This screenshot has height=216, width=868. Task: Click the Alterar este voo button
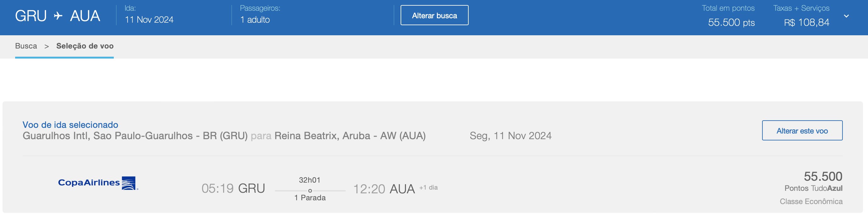802,131
